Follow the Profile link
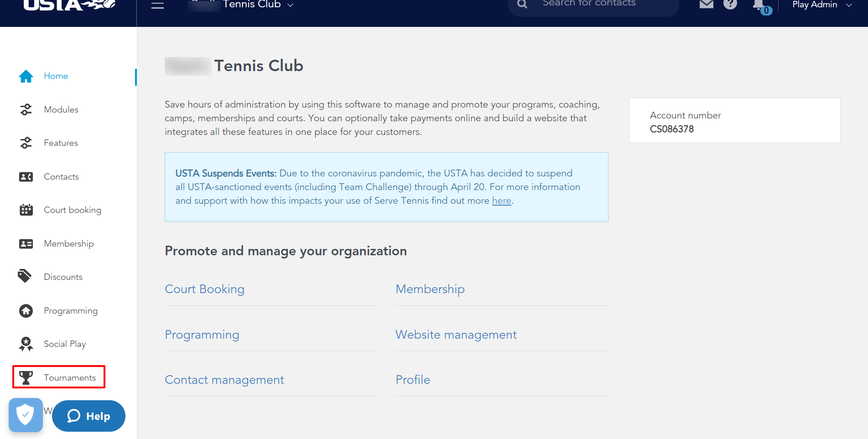The image size is (868, 439). pyautogui.click(x=413, y=380)
